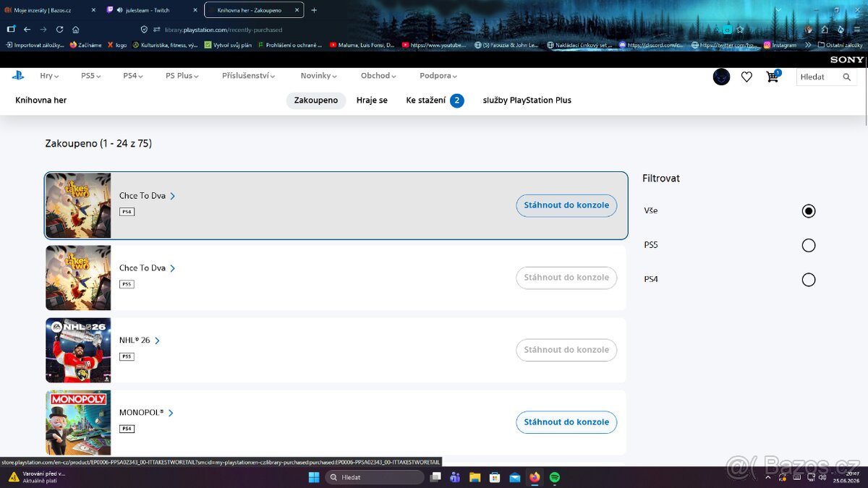Switch to the Hraje se tab
The width and height of the screenshot is (868, 488).
coord(372,100)
